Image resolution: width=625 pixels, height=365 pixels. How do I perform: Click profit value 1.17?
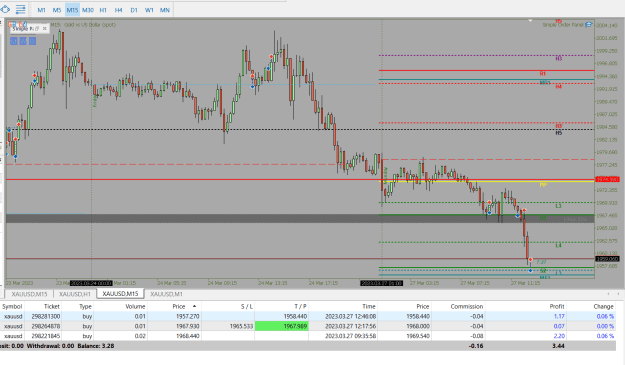[x=559, y=316]
